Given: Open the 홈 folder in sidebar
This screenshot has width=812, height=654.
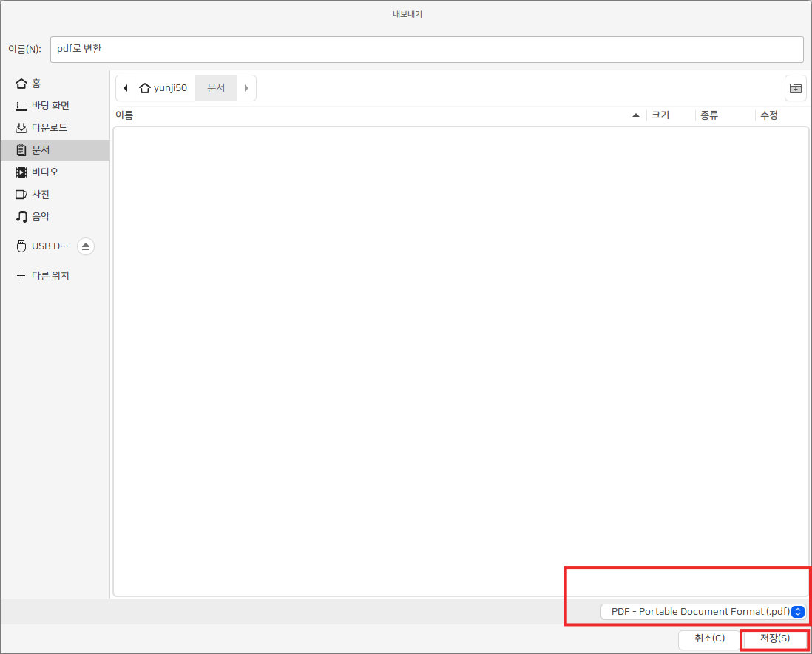Looking at the screenshot, I should (x=35, y=84).
